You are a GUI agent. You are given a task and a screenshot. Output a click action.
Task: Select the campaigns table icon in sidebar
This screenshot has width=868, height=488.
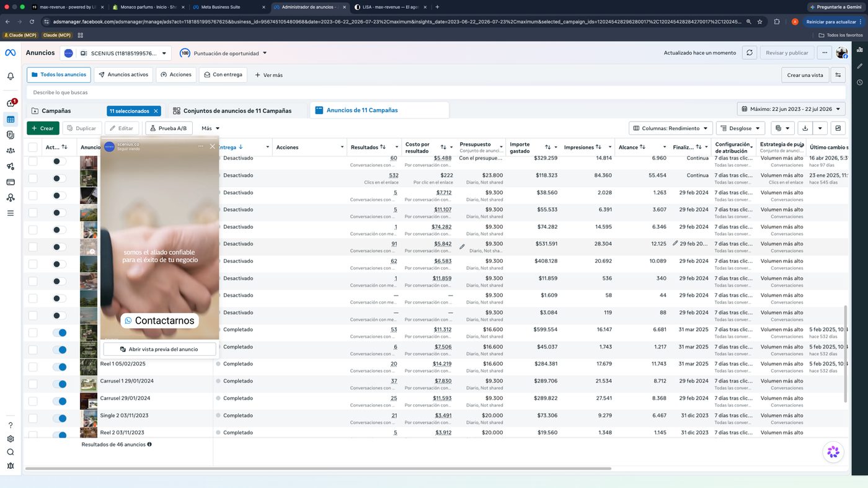pos(11,119)
